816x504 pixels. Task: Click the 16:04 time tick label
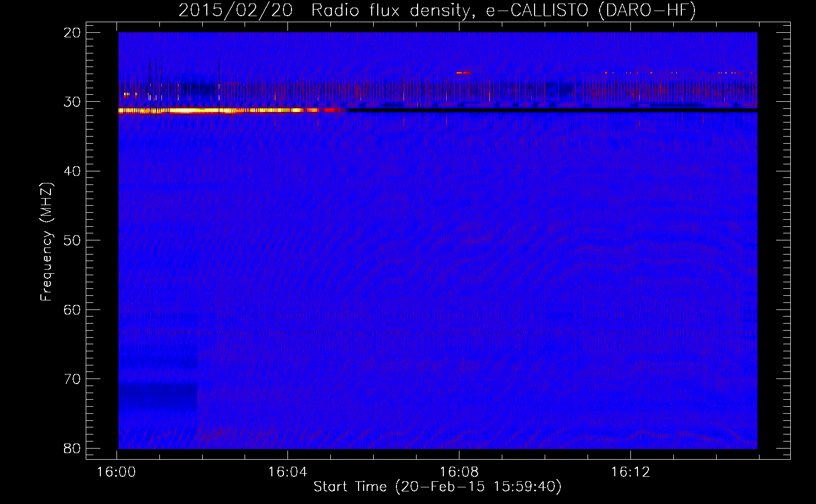click(287, 472)
